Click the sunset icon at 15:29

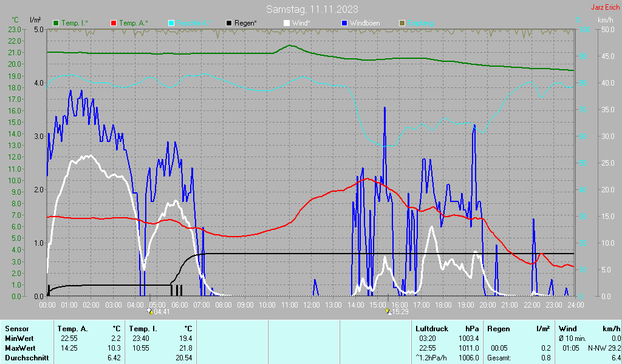pyautogui.click(x=388, y=311)
